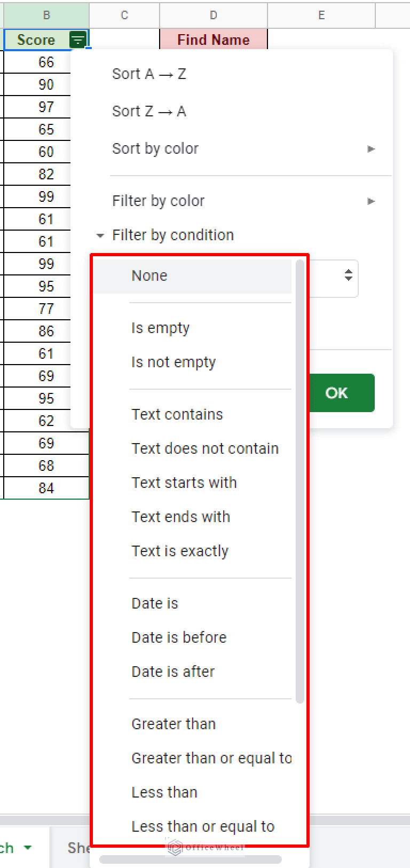Choose "Greater than or equal to"
This screenshot has height=868, width=410.
(211, 757)
